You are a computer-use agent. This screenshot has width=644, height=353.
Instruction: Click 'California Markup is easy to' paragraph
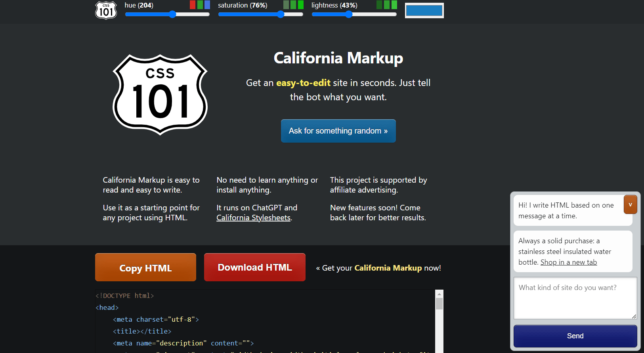pyautogui.click(x=151, y=185)
